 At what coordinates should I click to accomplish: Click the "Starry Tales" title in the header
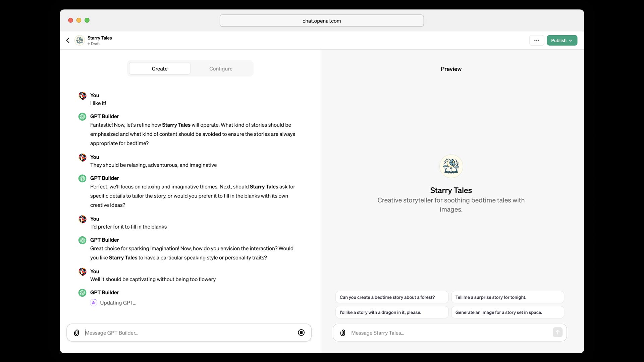point(100,38)
